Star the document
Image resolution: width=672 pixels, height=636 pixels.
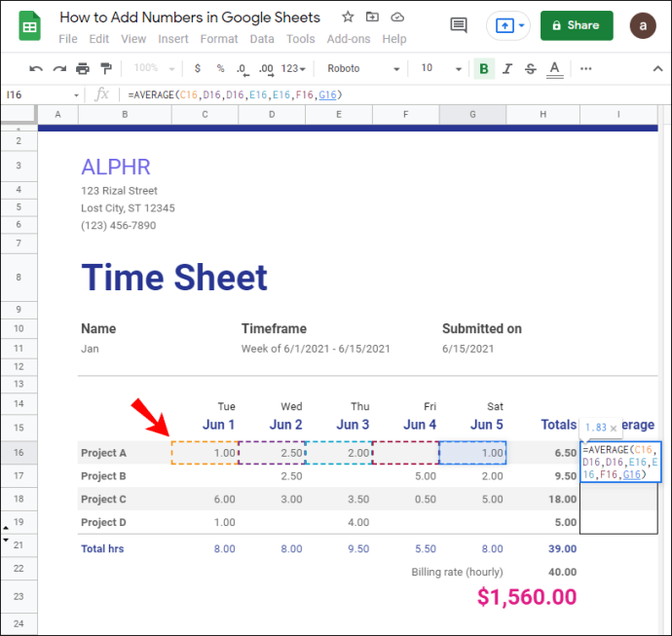[x=348, y=18]
